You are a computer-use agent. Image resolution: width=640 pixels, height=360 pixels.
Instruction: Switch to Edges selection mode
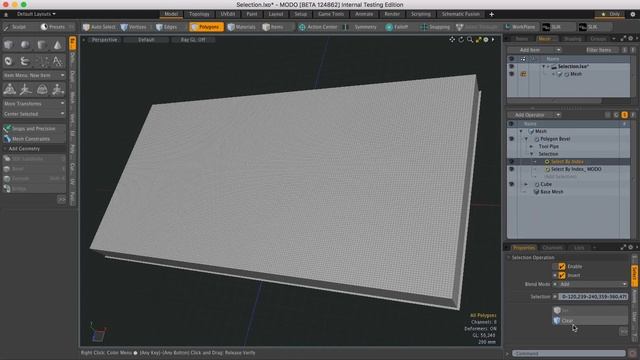point(167,27)
